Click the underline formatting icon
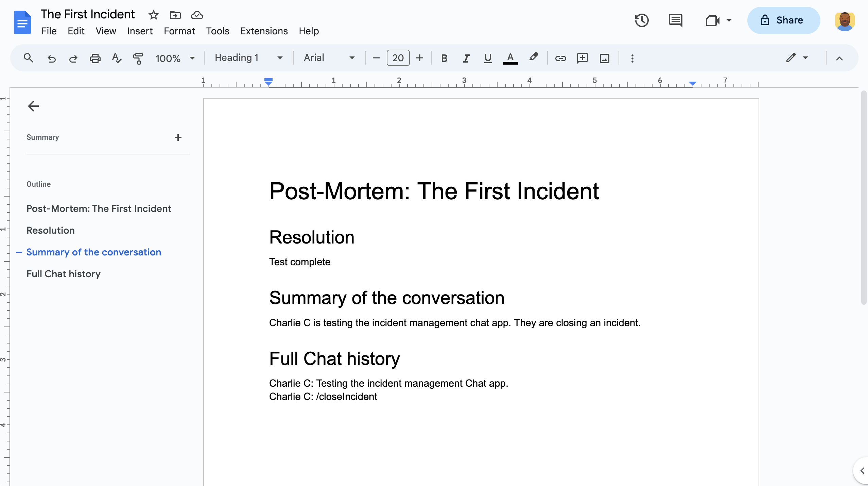 (487, 58)
